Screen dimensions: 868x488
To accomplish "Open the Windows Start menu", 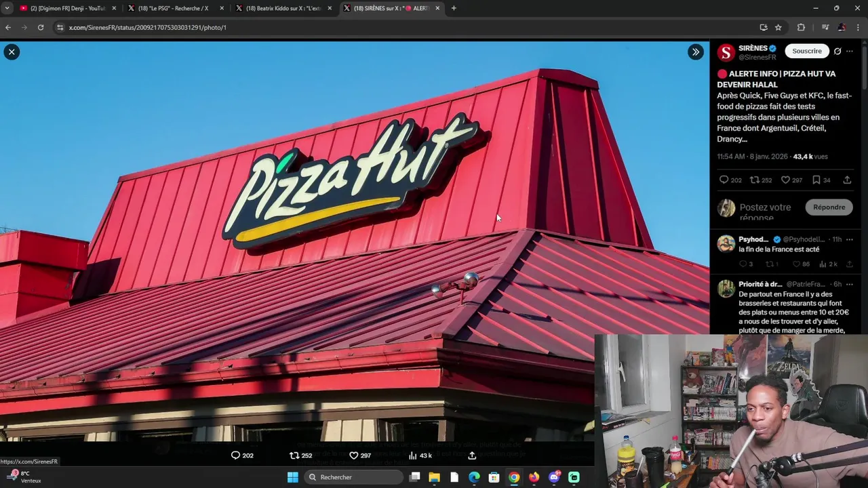I will click(x=292, y=477).
